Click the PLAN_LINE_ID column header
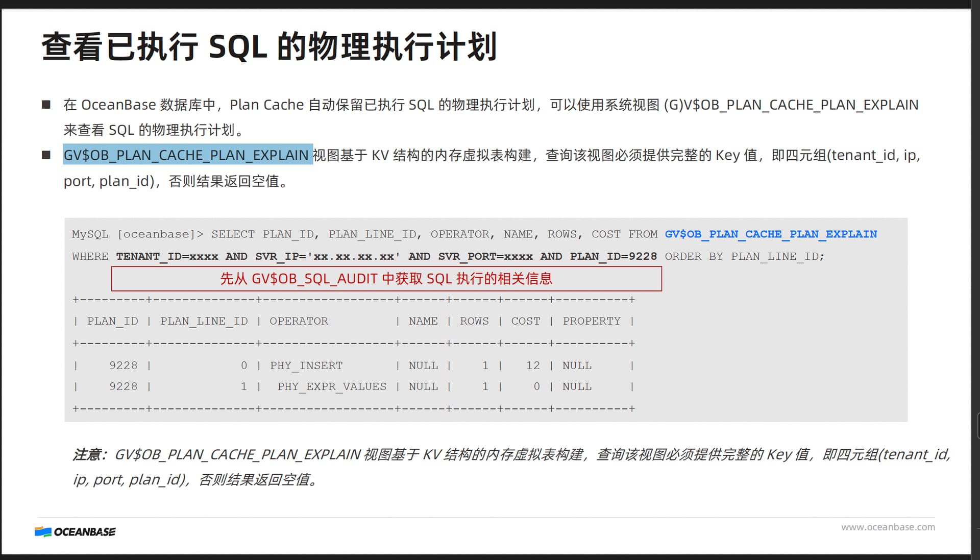The image size is (980, 560). coord(204,321)
